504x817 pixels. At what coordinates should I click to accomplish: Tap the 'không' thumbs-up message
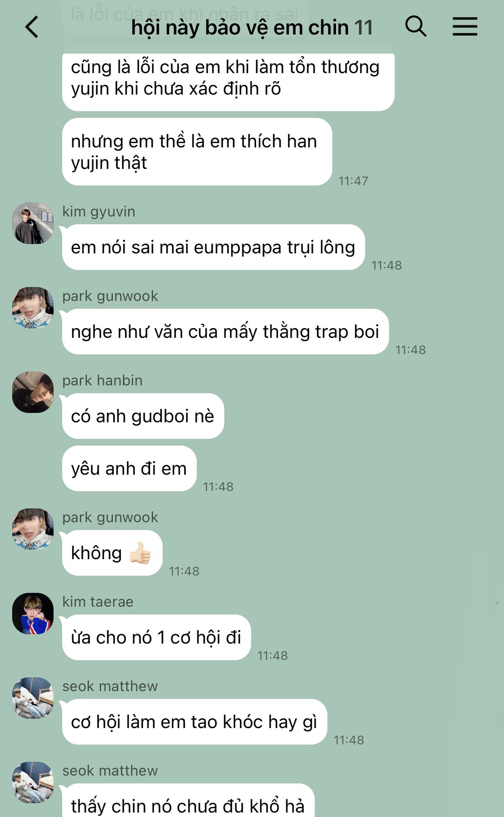pos(112,553)
